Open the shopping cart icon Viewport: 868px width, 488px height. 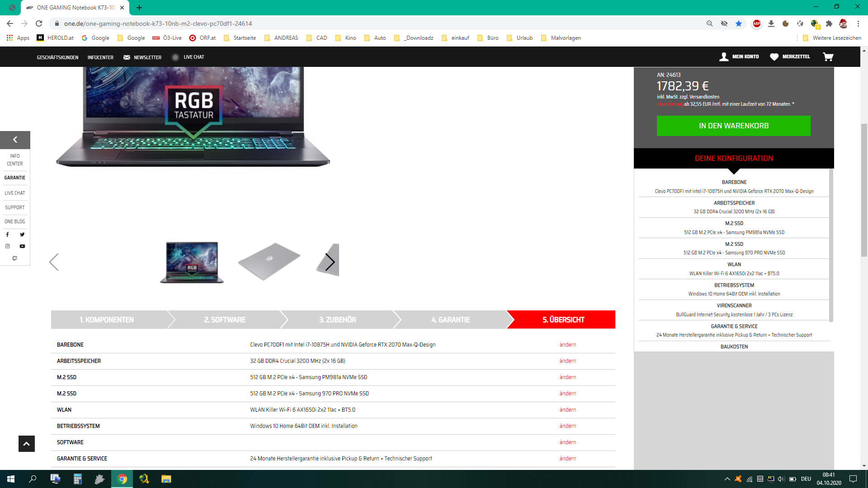tap(828, 57)
